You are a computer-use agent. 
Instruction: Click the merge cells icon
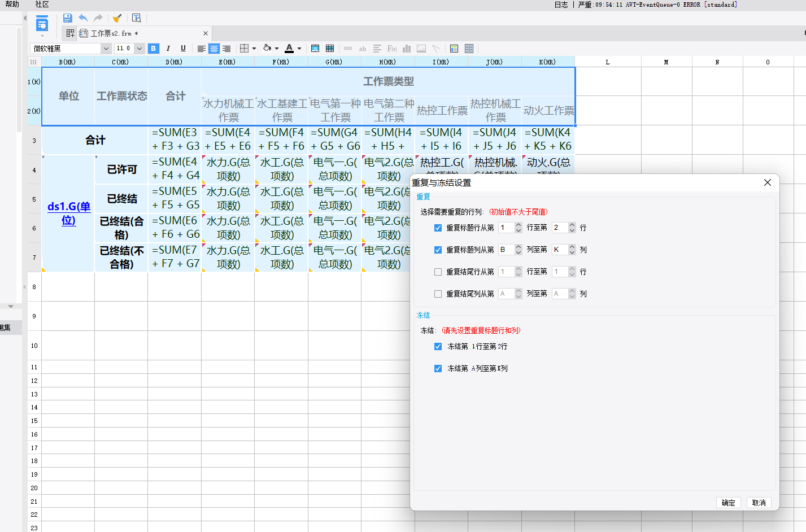click(x=315, y=49)
